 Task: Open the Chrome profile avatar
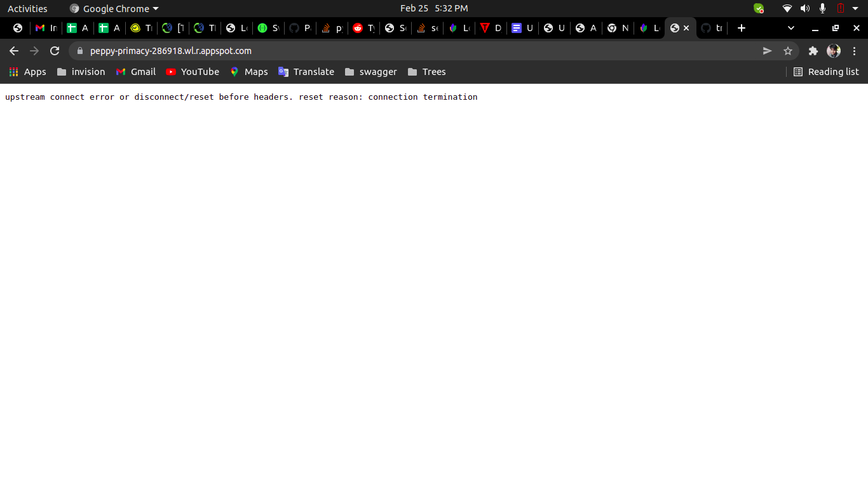point(833,51)
